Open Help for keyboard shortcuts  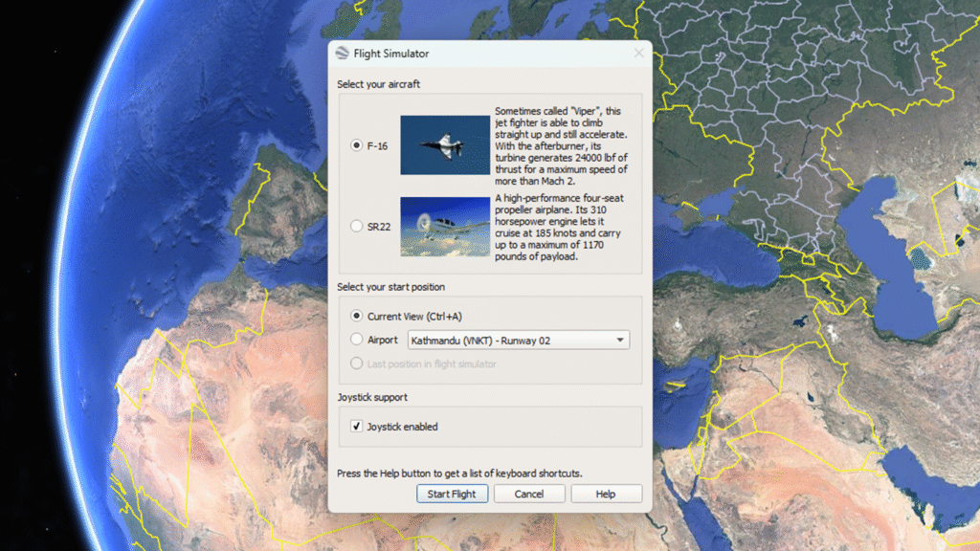(606, 494)
